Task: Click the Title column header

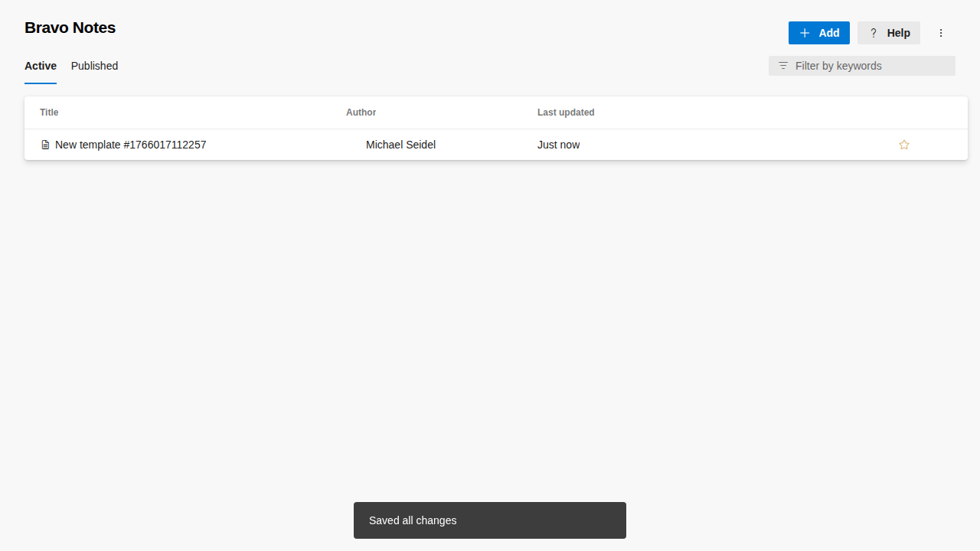Action: click(49, 112)
